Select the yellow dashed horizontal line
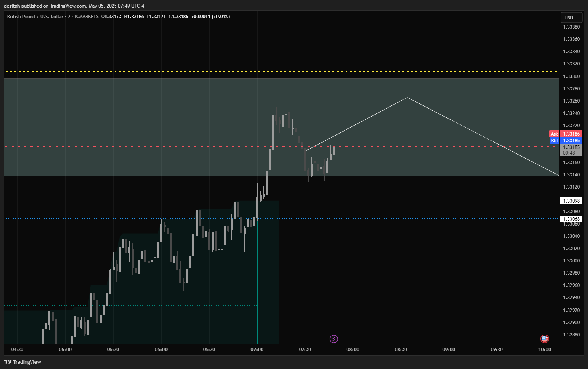This screenshot has width=588, height=369. (282, 72)
